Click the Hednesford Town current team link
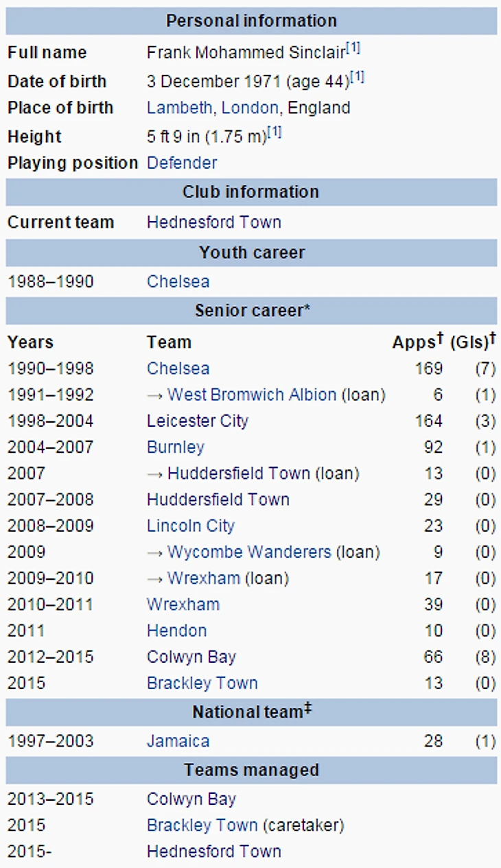501x868 pixels. pos(214,222)
